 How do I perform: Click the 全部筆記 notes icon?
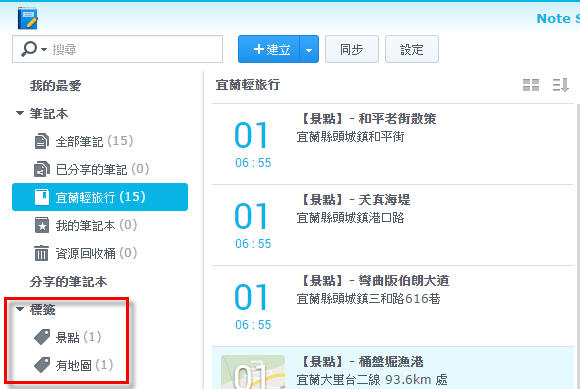[41, 141]
